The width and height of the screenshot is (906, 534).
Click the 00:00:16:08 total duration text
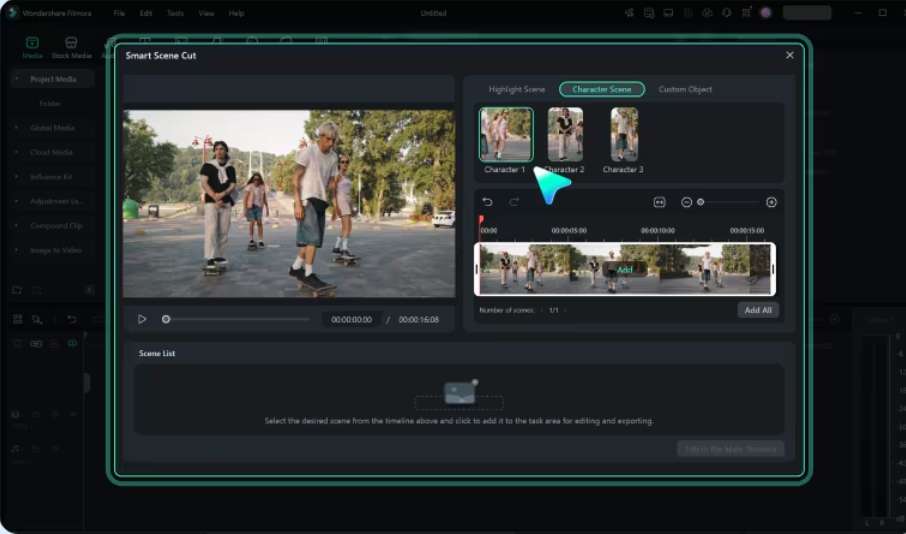click(418, 319)
